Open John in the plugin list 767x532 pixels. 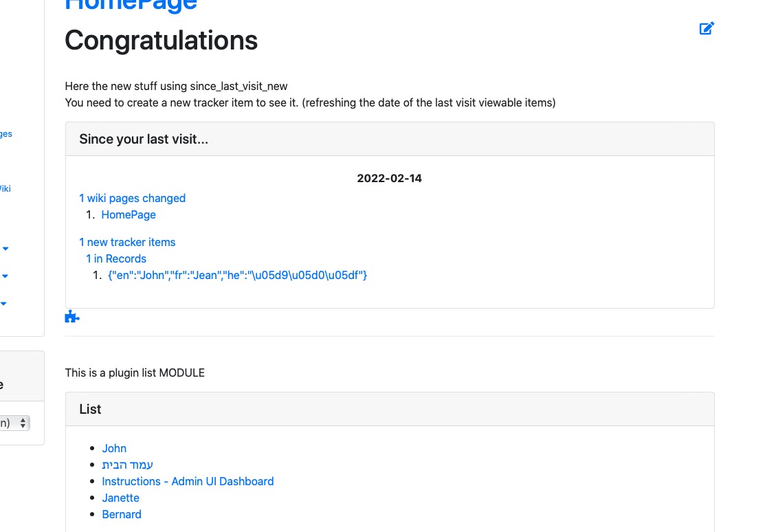point(114,448)
